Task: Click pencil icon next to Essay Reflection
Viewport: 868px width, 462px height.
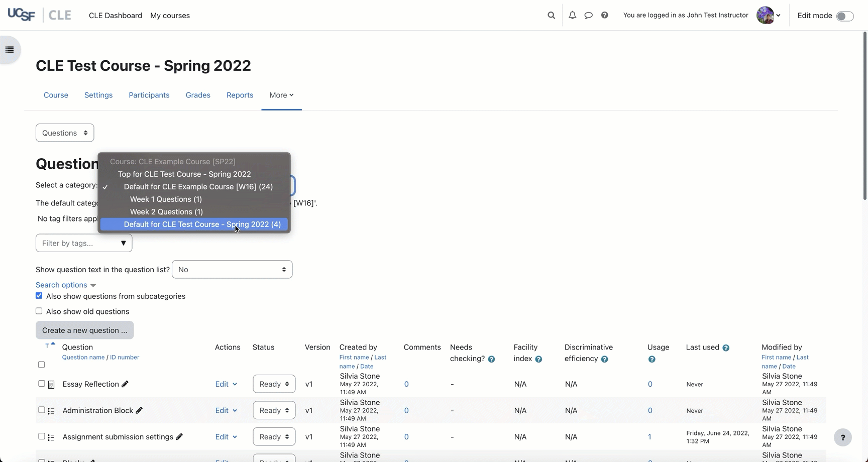Action: (x=125, y=384)
